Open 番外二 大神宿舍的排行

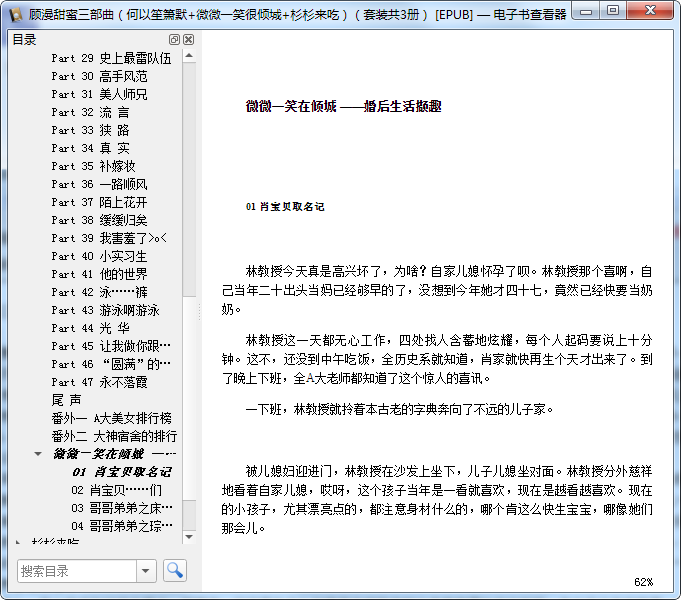point(114,436)
